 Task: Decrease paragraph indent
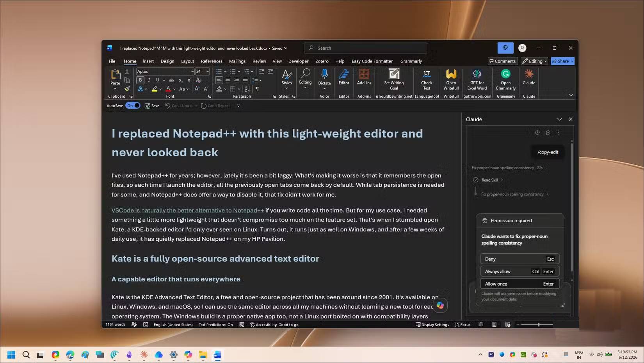point(262,72)
